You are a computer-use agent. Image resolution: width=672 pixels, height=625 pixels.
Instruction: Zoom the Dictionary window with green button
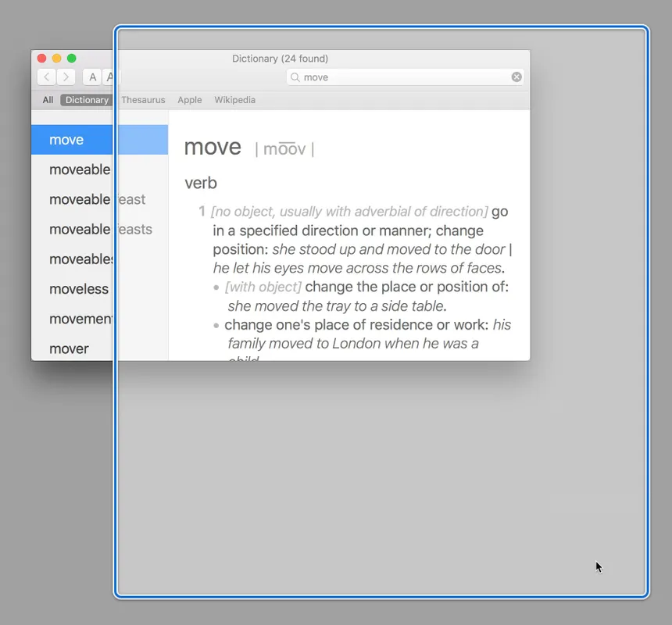click(72, 59)
